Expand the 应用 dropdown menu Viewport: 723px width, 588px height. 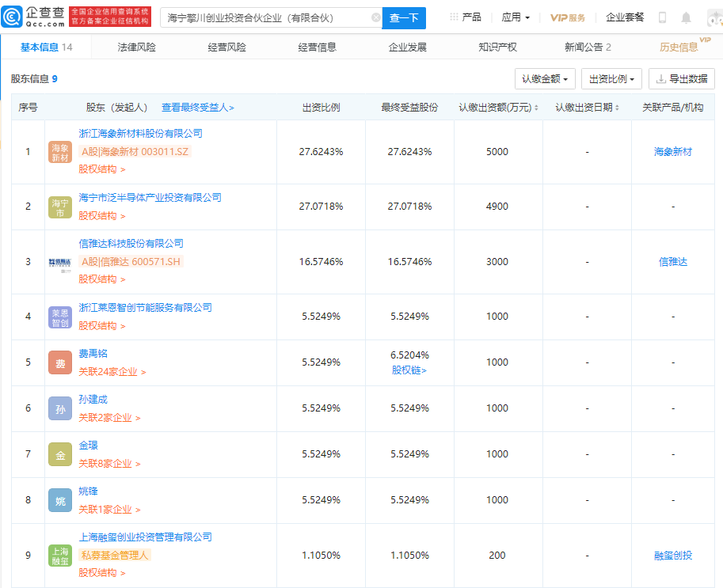click(516, 17)
